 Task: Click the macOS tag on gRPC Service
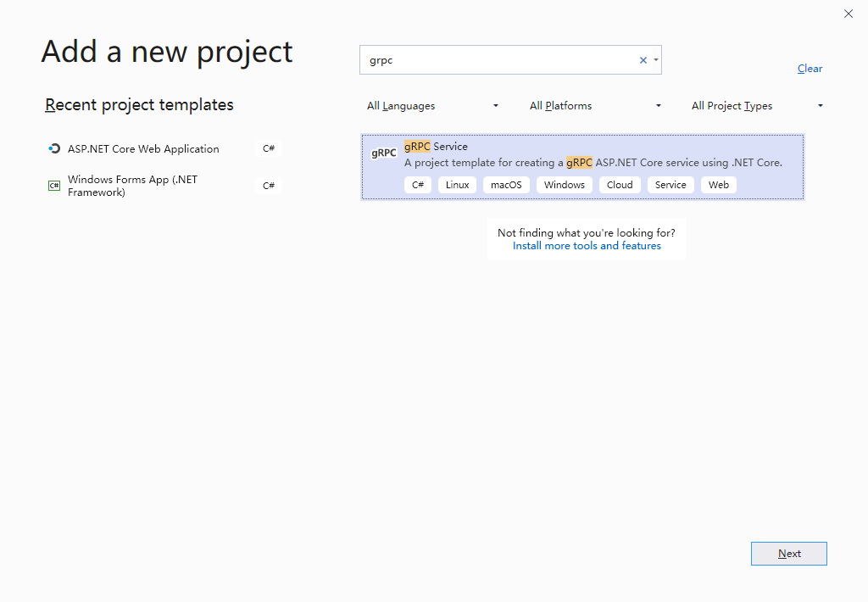(506, 185)
